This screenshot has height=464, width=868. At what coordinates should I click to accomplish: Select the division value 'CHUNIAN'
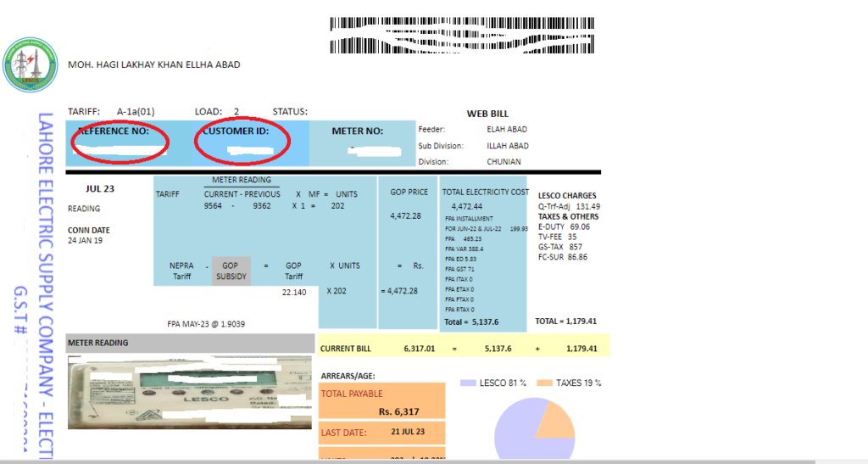tap(504, 162)
